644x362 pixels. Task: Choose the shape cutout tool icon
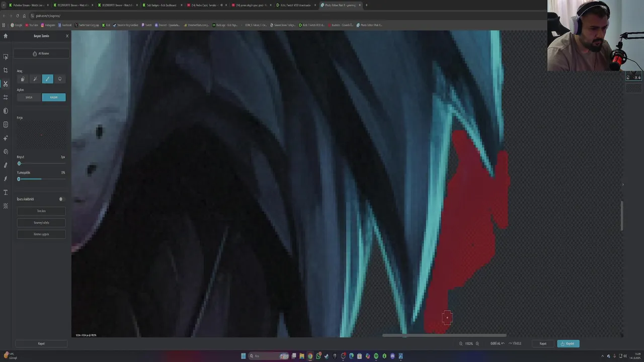pos(22,79)
